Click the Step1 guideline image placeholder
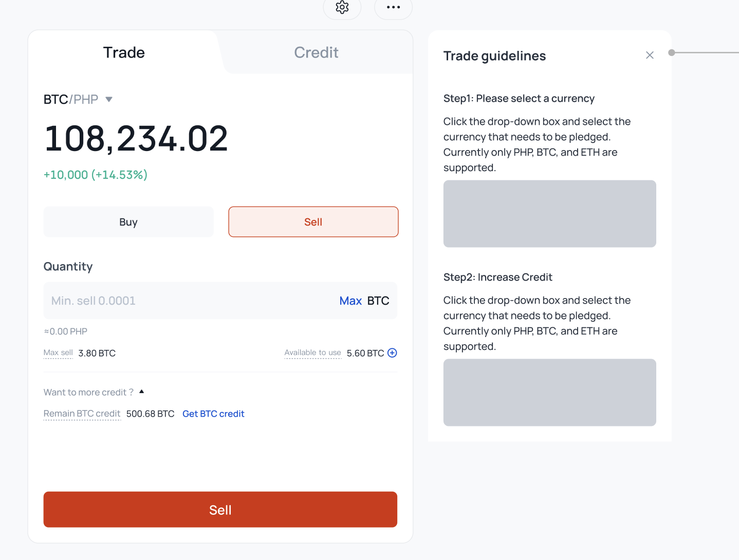 coord(549,214)
